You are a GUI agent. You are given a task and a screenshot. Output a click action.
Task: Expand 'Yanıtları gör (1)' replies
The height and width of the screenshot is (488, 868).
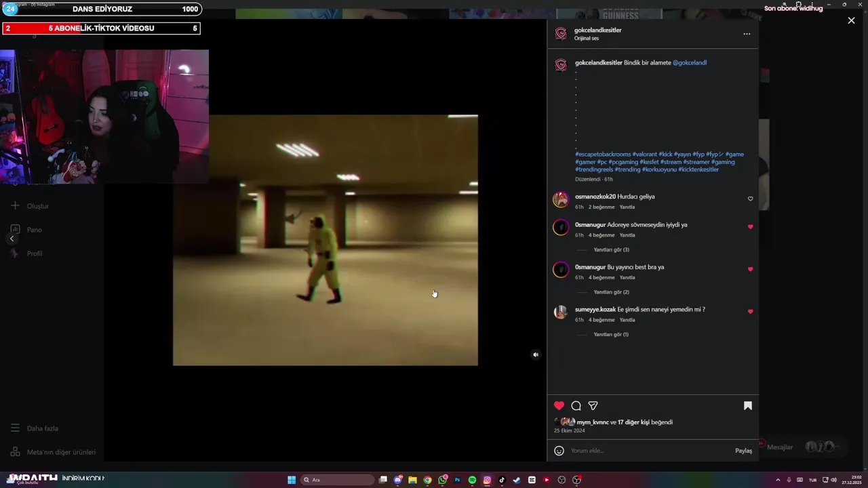click(x=611, y=334)
